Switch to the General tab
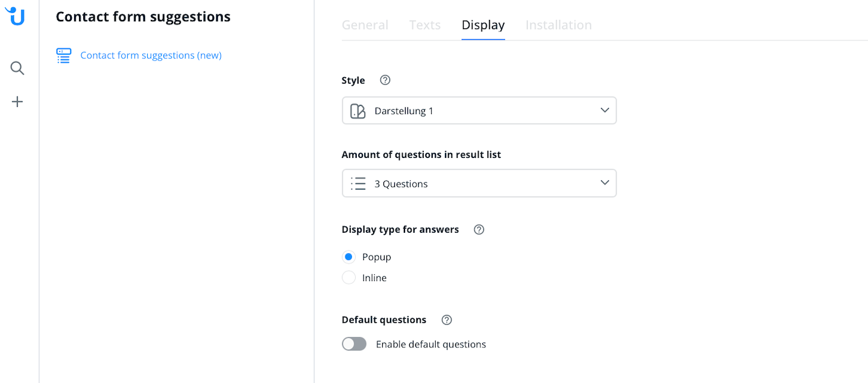The width and height of the screenshot is (868, 383). (365, 25)
